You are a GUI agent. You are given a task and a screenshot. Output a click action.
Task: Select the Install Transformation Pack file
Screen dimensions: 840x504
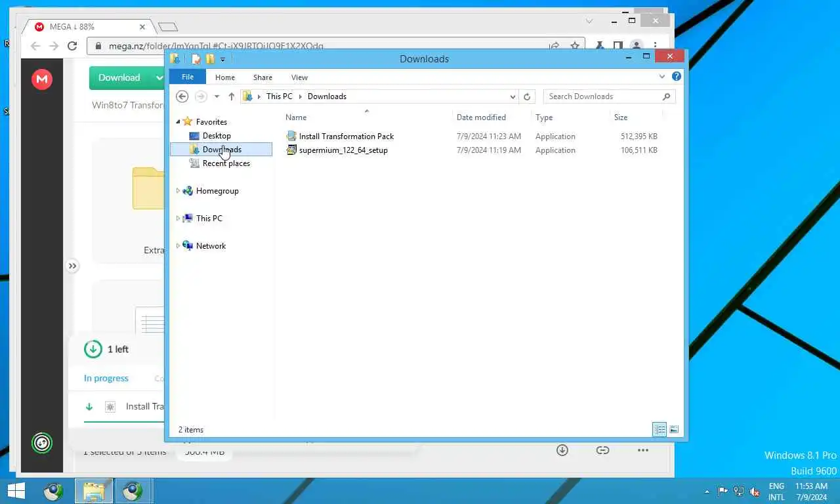[346, 136]
